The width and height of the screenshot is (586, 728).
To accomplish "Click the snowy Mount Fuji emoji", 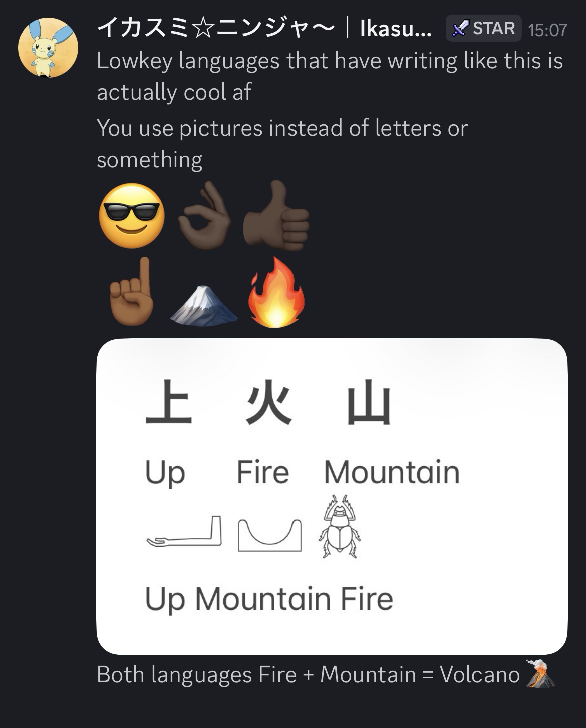I will [x=204, y=305].
